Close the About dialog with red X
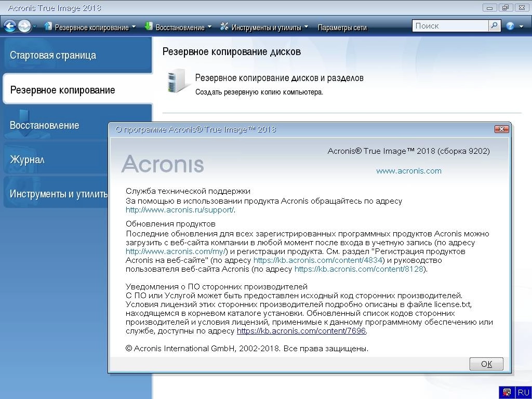Viewport: 532px width, 399px height. (x=501, y=129)
